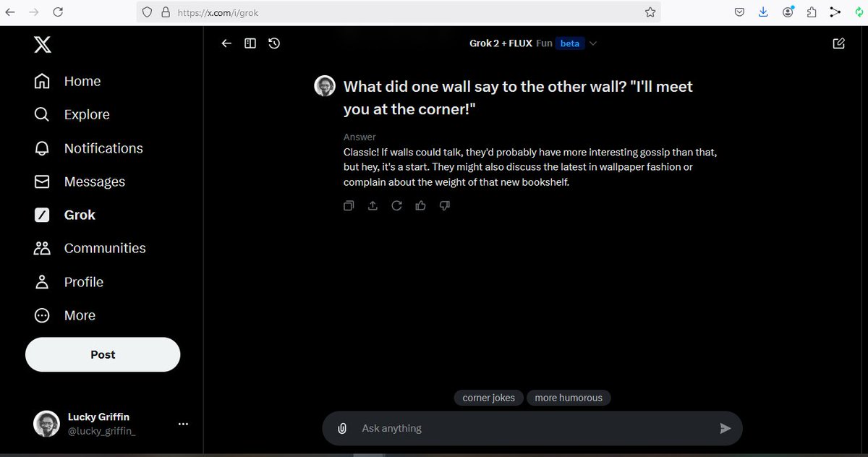
Task: Choose the 'corner jokes' suggestion
Action: click(x=489, y=398)
